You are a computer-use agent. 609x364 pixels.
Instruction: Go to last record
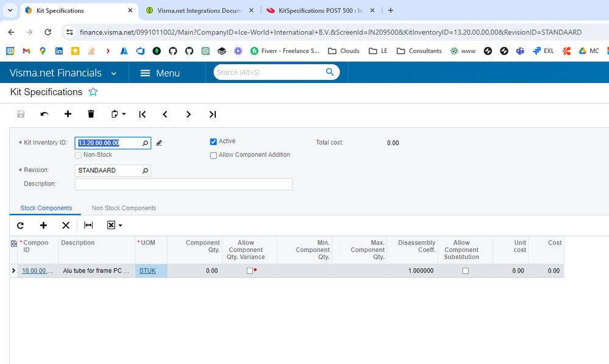click(x=213, y=114)
